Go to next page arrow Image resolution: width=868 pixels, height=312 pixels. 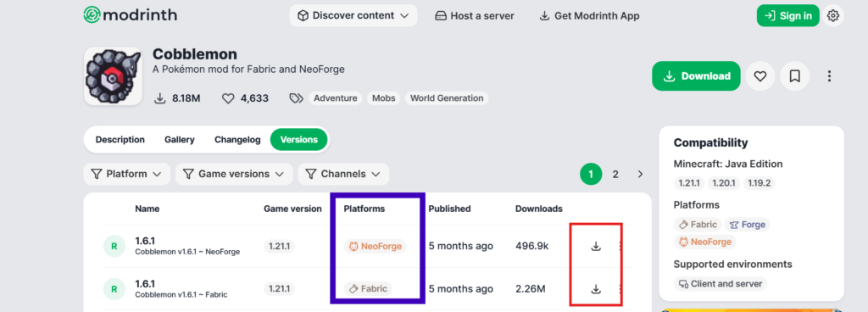click(x=640, y=175)
